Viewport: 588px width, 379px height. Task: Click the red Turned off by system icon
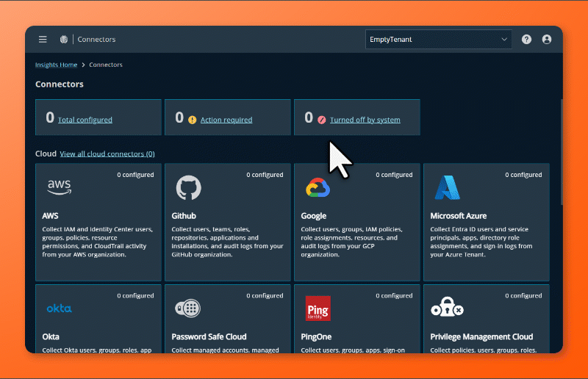[x=322, y=120]
